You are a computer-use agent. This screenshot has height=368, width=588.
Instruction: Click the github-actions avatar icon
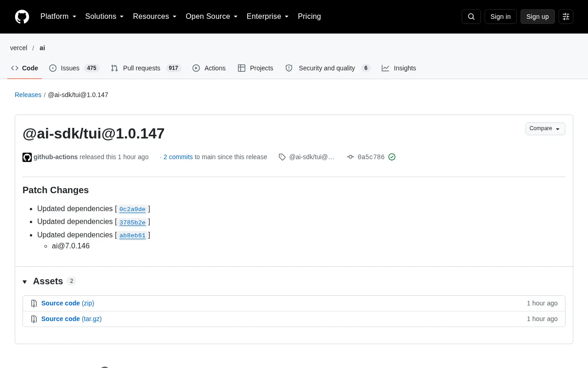(x=27, y=157)
